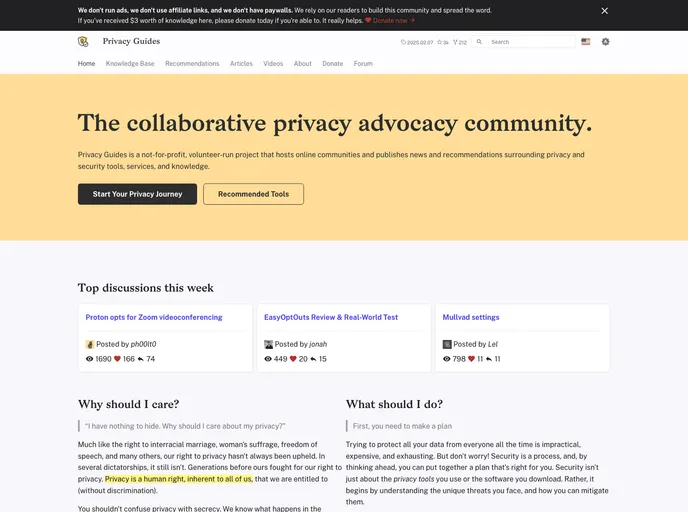Click the reply arrow in Mullvad card
The height and width of the screenshot is (512, 688).
pos(489,359)
